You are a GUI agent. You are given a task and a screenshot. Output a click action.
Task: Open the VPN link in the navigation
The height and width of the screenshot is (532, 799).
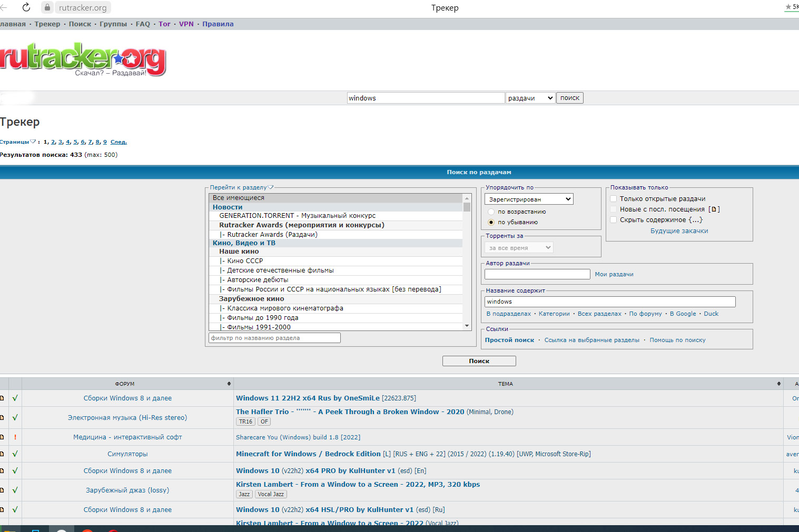pos(186,24)
